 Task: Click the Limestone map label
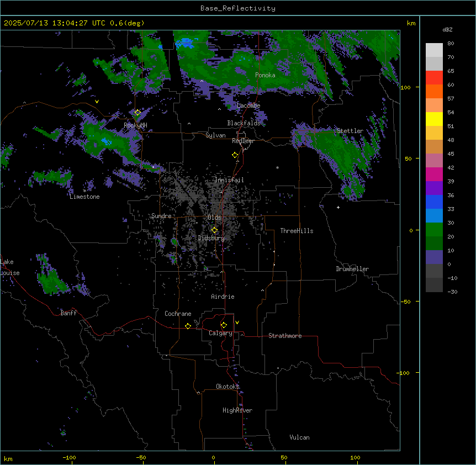pyautogui.click(x=84, y=197)
